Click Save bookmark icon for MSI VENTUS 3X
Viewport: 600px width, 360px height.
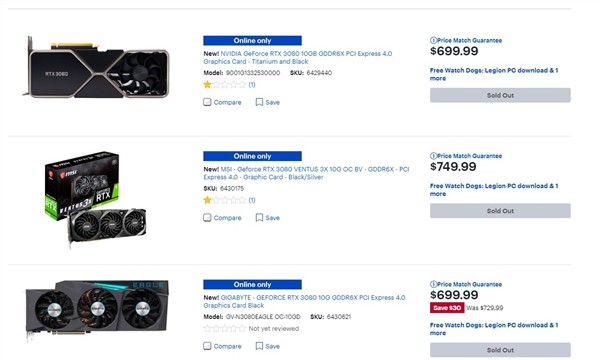click(x=259, y=218)
